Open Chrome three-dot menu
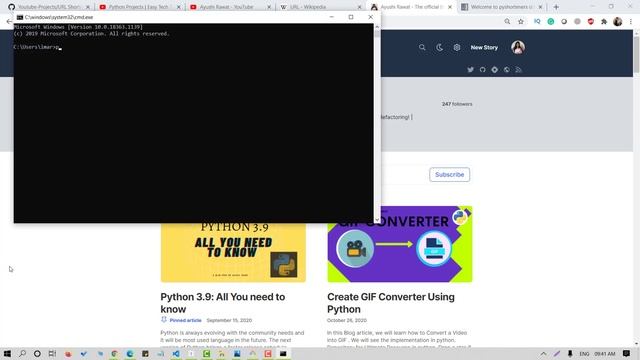Image resolution: width=640 pixels, height=360 pixels. click(631, 22)
